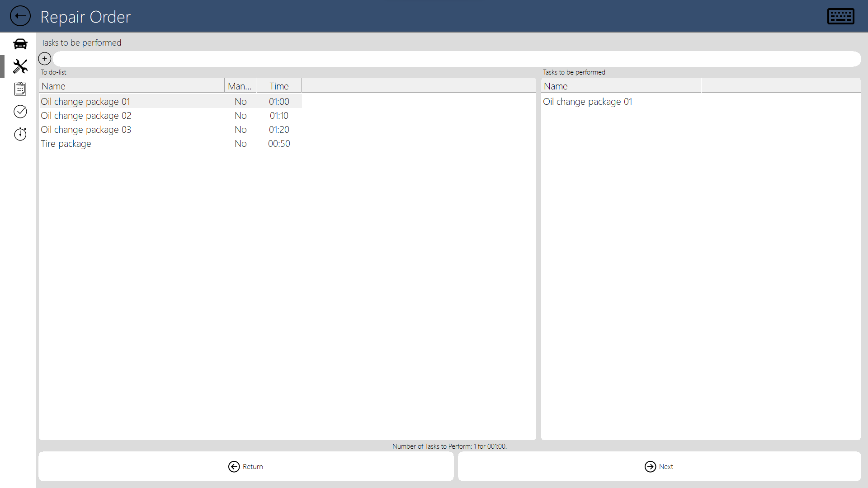Select Oil change package 03 row
This screenshot has width=868, height=488.
[86, 130]
